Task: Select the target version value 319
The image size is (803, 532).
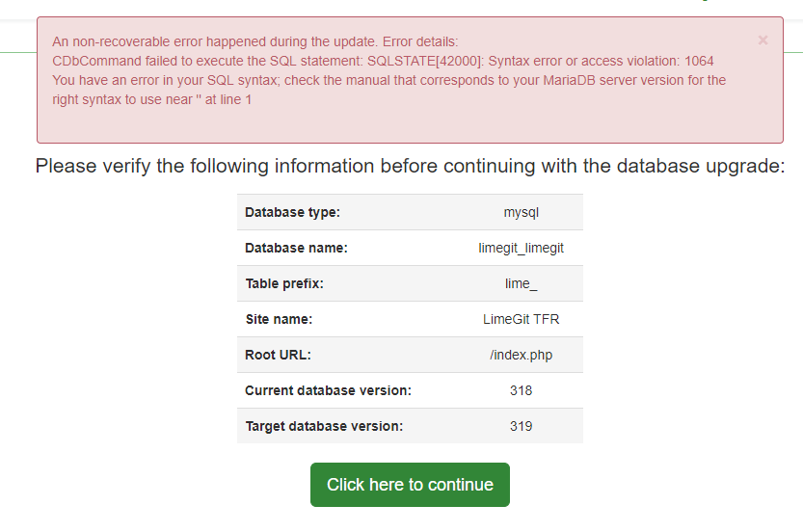Action: click(x=521, y=426)
